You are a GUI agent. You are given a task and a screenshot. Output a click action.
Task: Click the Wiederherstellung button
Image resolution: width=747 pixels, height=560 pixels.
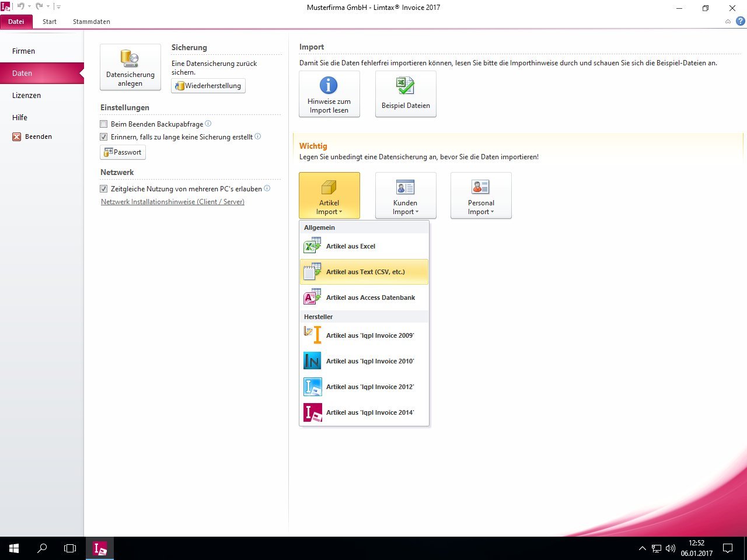click(208, 86)
